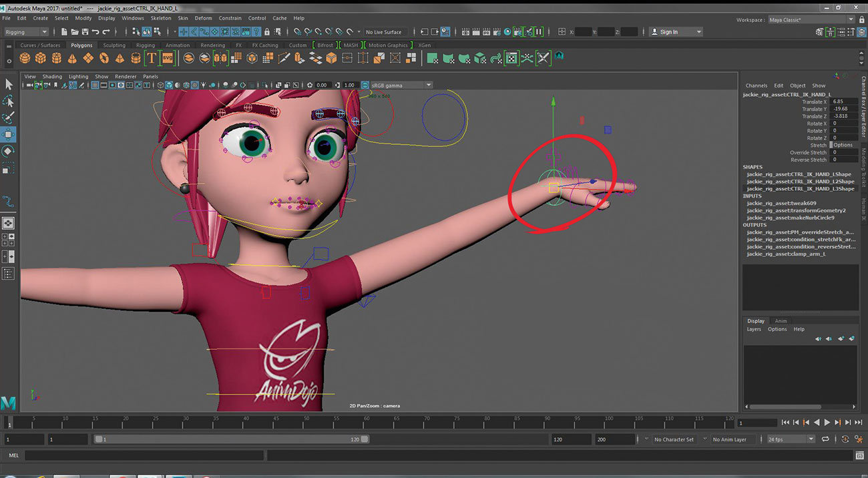Click the Open Scene folder icon
The height and width of the screenshot is (478, 868).
[73, 32]
